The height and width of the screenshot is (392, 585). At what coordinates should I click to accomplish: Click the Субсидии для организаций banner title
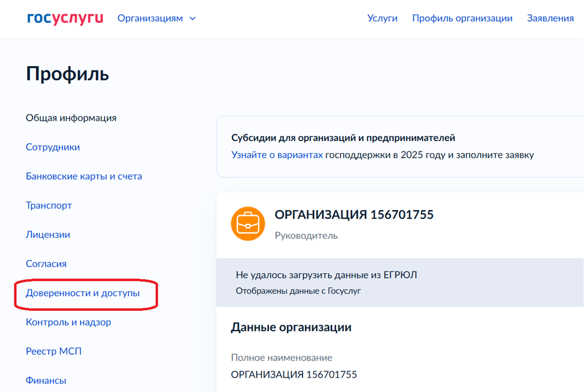(343, 138)
